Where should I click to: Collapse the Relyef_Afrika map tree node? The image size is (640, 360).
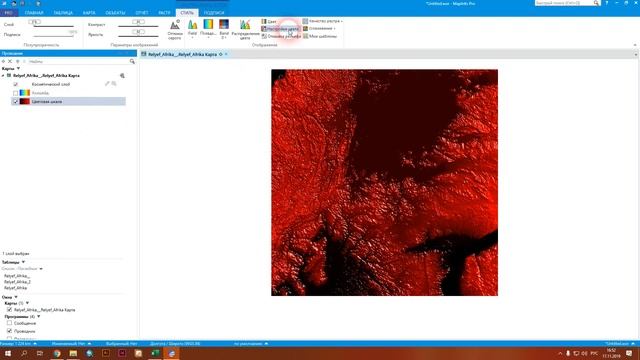click(3, 76)
